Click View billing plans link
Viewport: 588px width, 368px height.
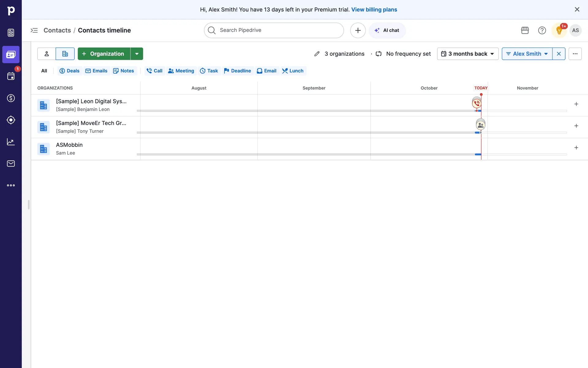pyautogui.click(x=374, y=10)
